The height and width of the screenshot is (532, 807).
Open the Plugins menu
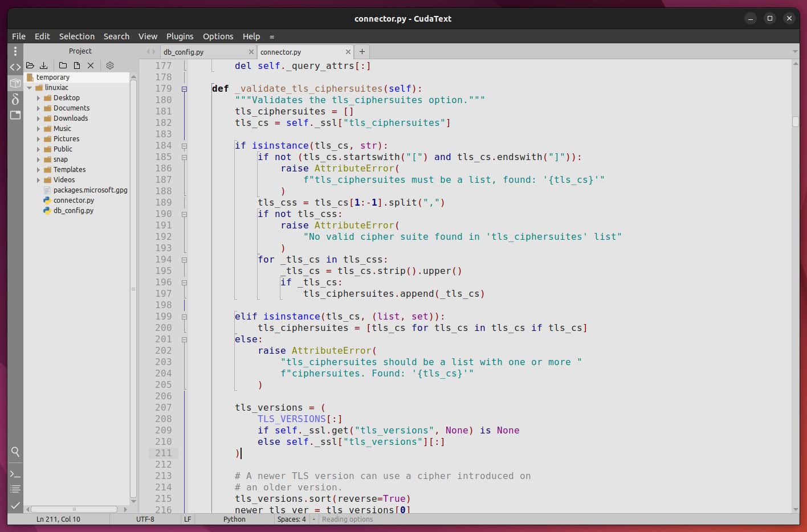coord(180,36)
